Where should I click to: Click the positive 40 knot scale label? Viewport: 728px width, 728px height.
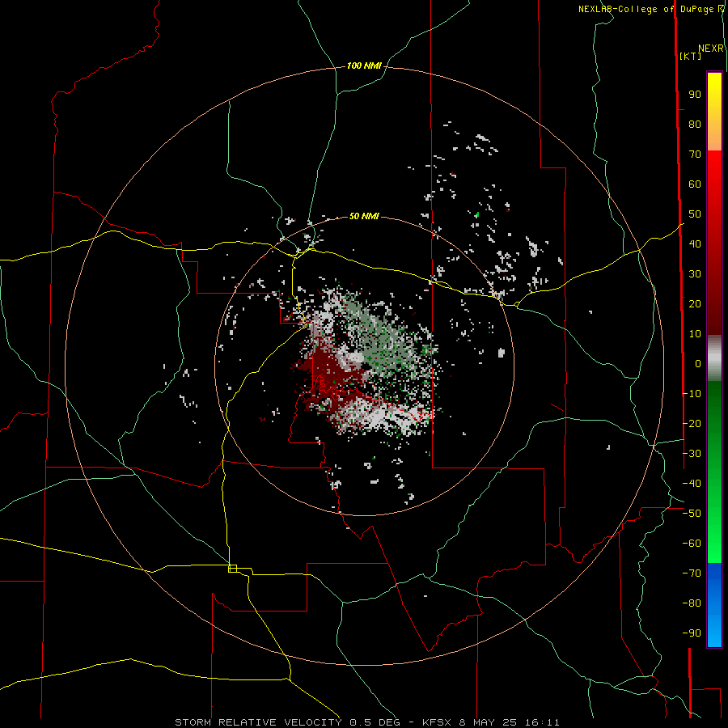coord(695,243)
